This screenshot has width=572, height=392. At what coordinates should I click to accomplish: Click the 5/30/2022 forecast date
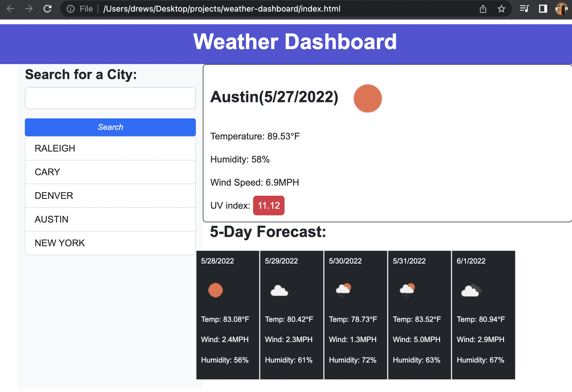tap(345, 261)
